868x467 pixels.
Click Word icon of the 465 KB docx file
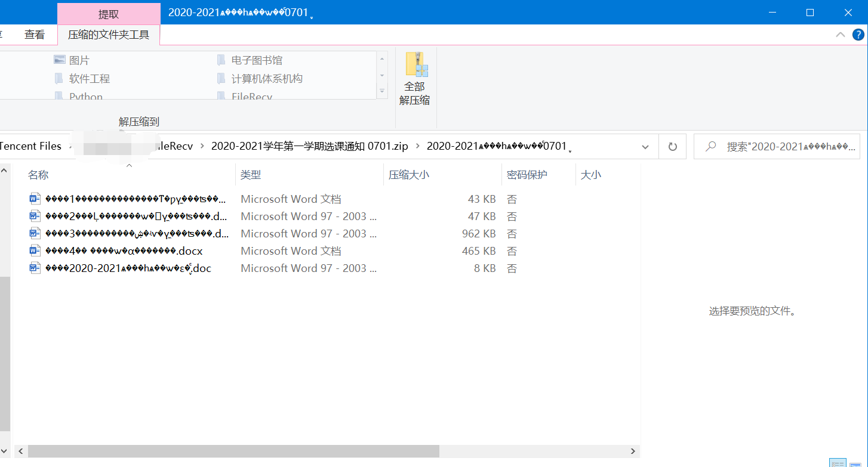coord(35,251)
